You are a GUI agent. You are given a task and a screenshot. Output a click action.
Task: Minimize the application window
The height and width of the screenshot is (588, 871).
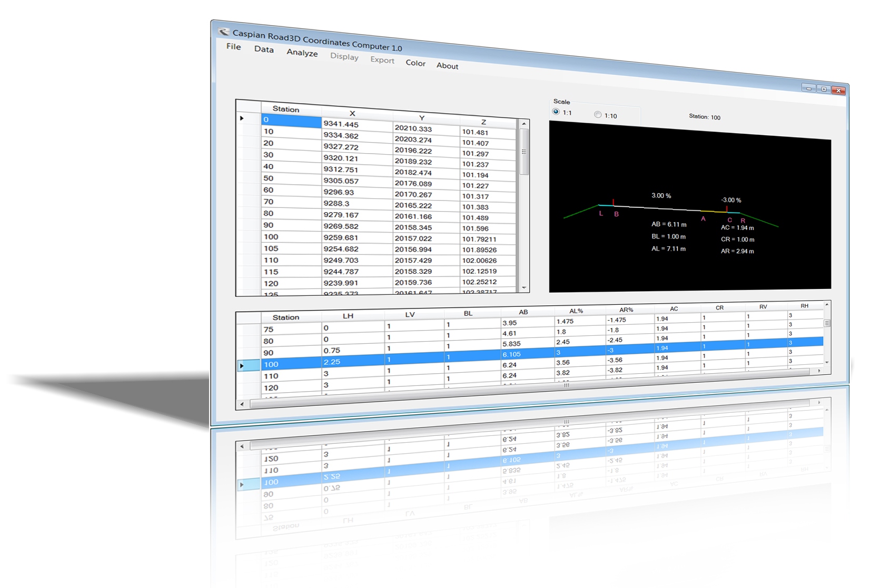pyautogui.click(x=809, y=88)
